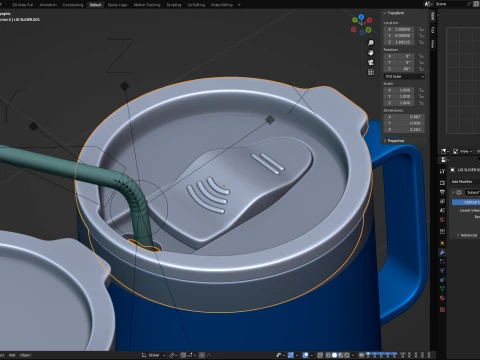Screen dimensions: 480x360
Task: Open the Scene properties tab icon
Action: click(442, 210)
